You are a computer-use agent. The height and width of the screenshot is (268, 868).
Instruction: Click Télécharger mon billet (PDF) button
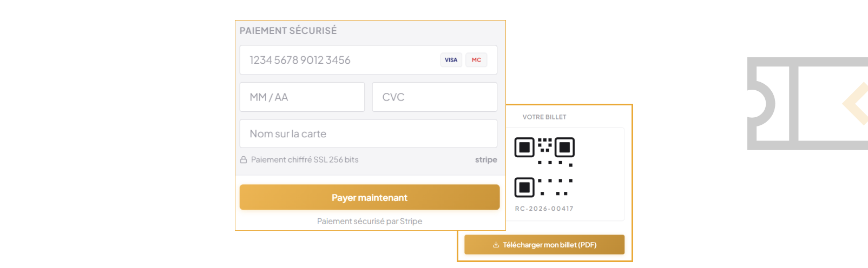(x=544, y=245)
